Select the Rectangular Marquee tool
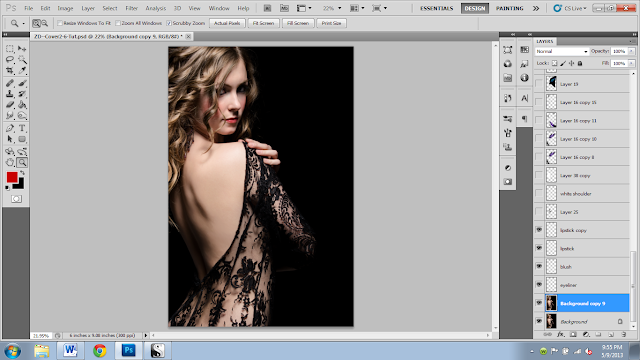Viewport: 640px width, 360px height. (x=10, y=49)
